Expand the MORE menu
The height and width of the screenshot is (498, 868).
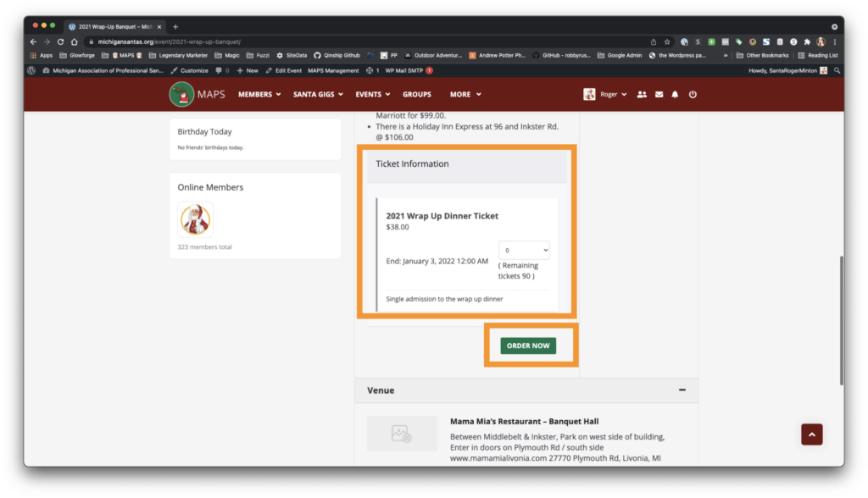coord(465,94)
